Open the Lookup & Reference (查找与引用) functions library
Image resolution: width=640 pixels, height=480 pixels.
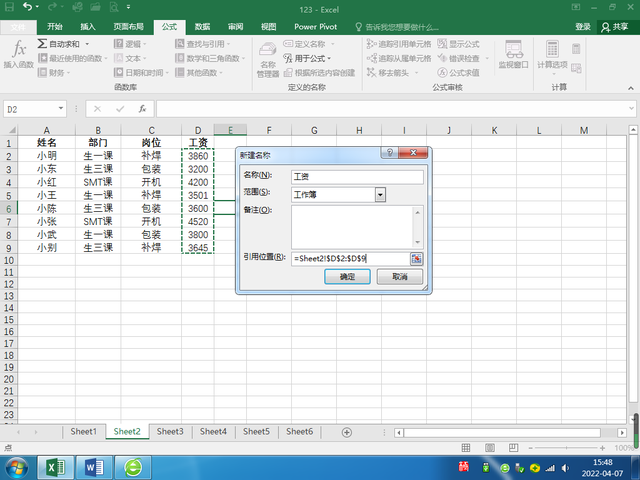[x=203, y=44]
